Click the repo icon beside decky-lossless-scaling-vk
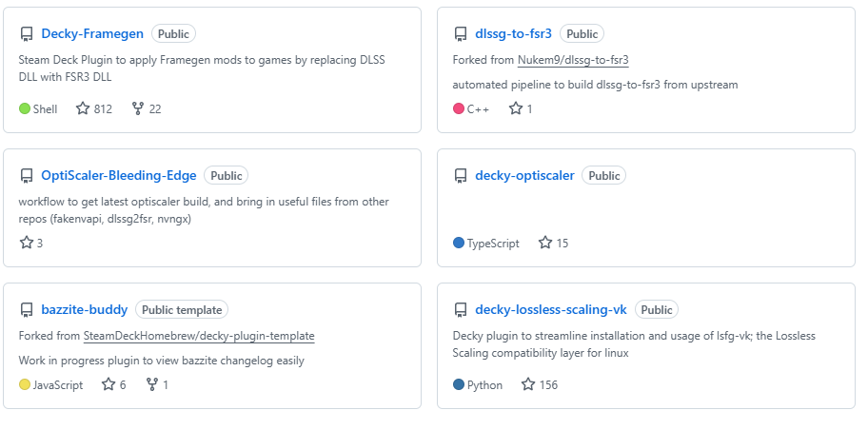This screenshot has width=868, height=430. [x=461, y=310]
